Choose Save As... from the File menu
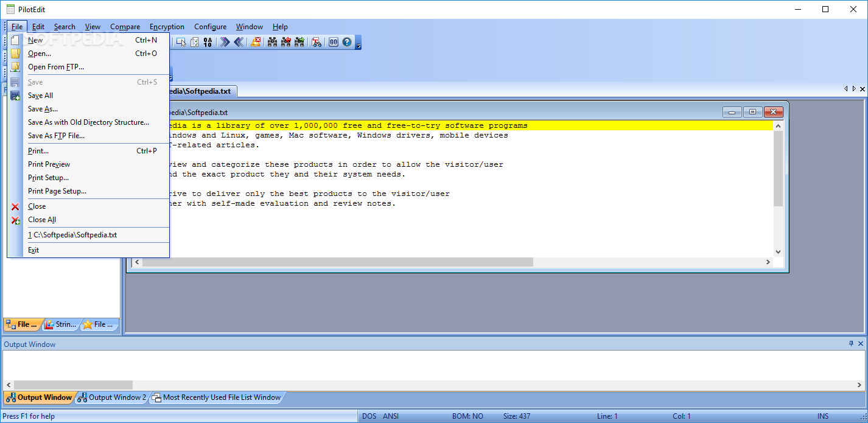This screenshot has width=868, height=423. (88, 109)
